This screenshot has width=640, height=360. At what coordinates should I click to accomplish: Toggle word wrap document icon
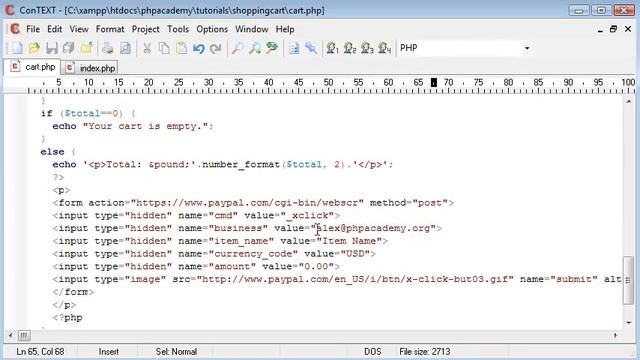click(293, 48)
